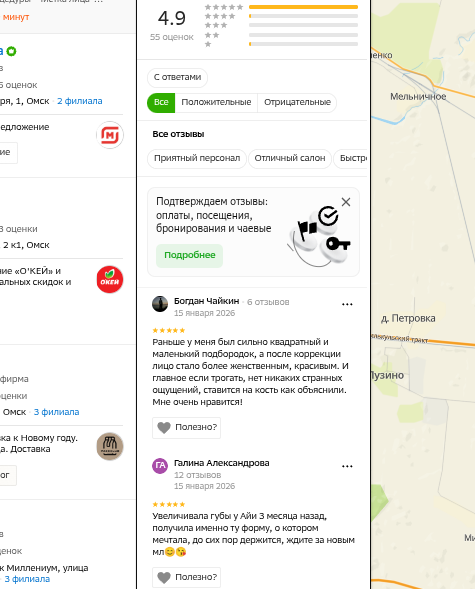Click the purple ГА avatar

(160, 466)
